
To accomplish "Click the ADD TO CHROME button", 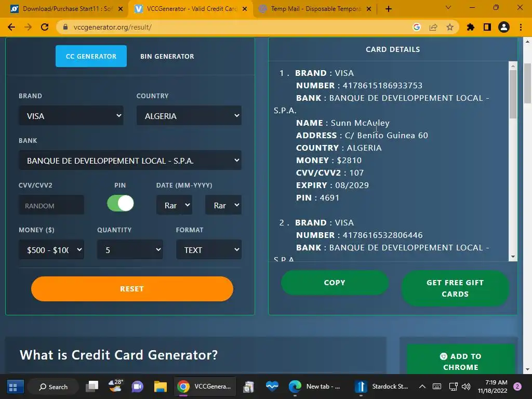I will 461,362.
